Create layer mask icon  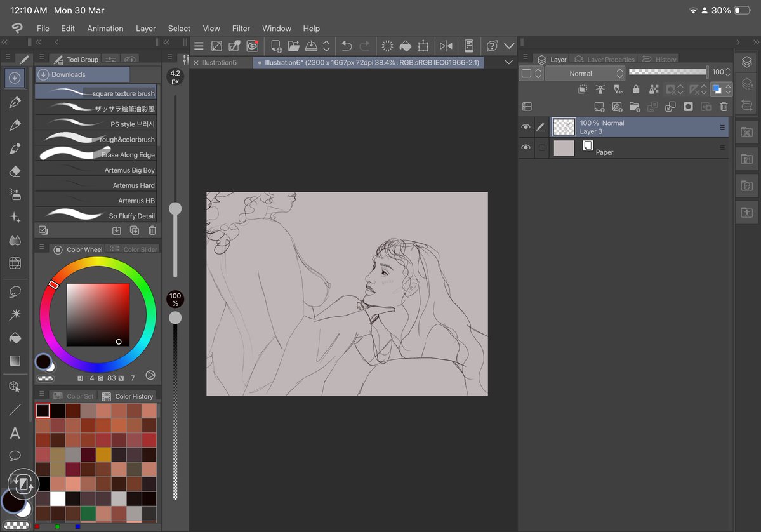[688, 107]
